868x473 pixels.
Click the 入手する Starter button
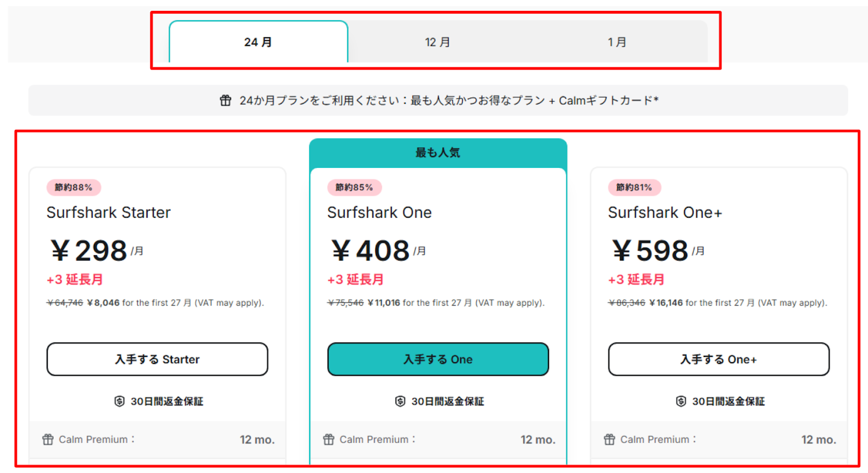click(157, 359)
